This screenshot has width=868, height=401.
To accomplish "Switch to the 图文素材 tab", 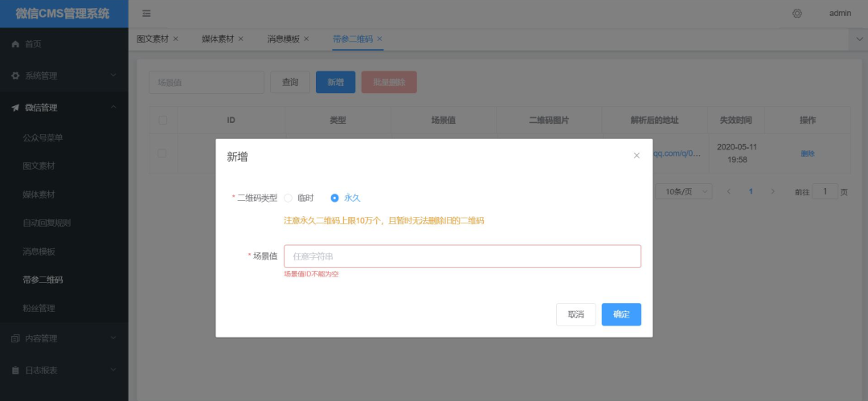I will click(153, 39).
